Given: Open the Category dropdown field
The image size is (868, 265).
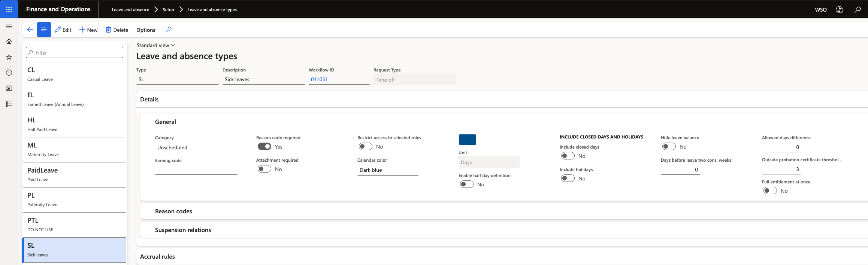Looking at the screenshot, I should pyautogui.click(x=185, y=147).
